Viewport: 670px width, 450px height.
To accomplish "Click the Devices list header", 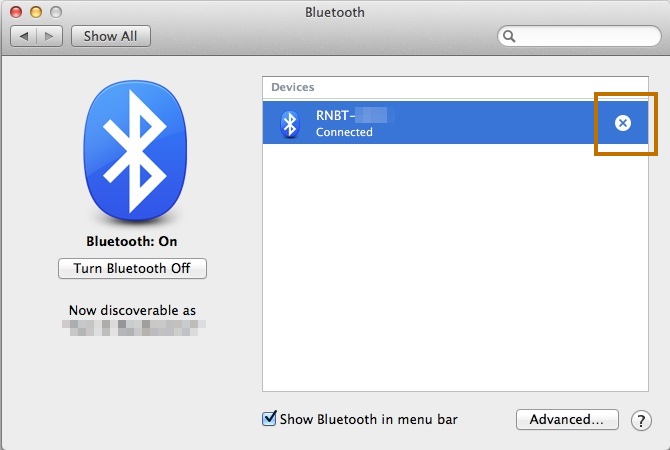I will [x=293, y=87].
